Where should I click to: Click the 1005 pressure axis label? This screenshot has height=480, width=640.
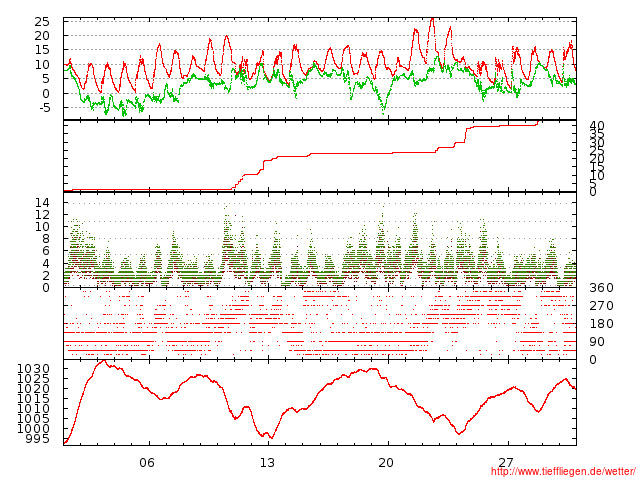[x=33, y=418]
